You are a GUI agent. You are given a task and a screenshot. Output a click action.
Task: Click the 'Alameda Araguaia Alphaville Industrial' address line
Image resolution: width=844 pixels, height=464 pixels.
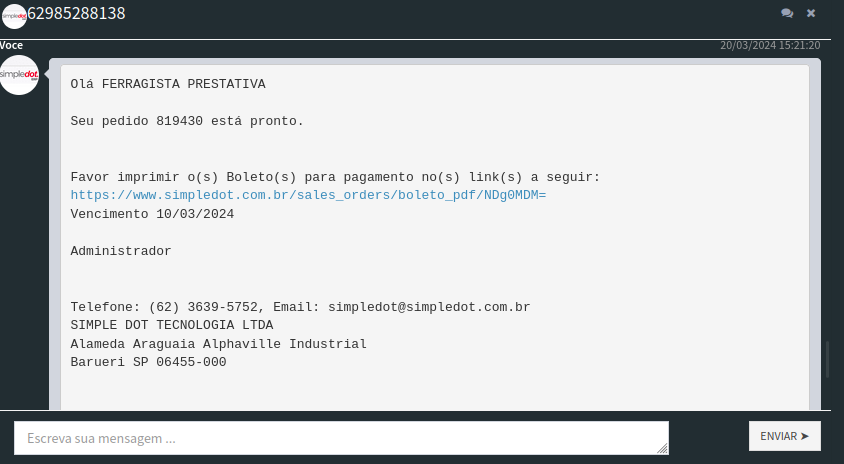tap(218, 344)
